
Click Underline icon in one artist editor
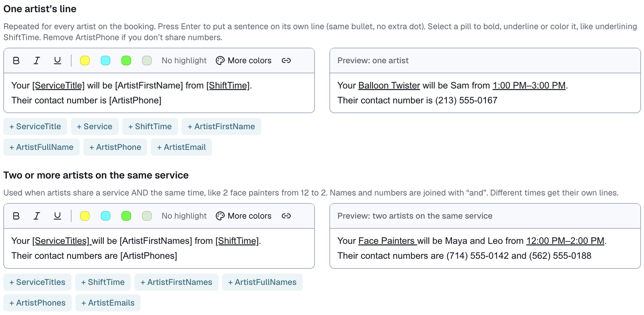[x=58, y=61]
